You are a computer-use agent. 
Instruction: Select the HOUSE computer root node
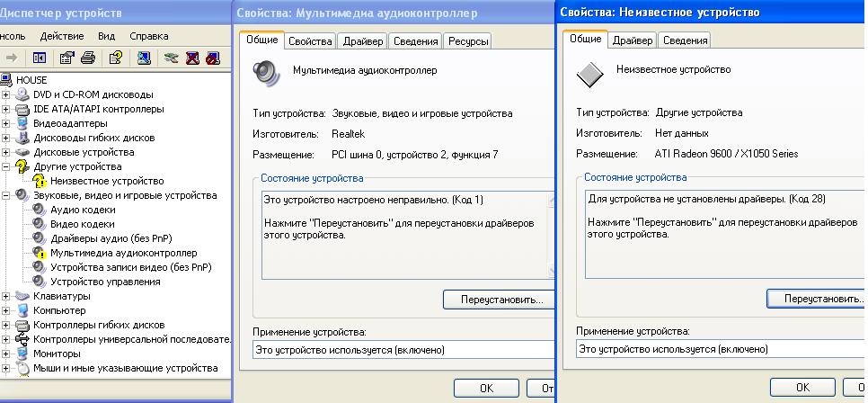[31, 80]
